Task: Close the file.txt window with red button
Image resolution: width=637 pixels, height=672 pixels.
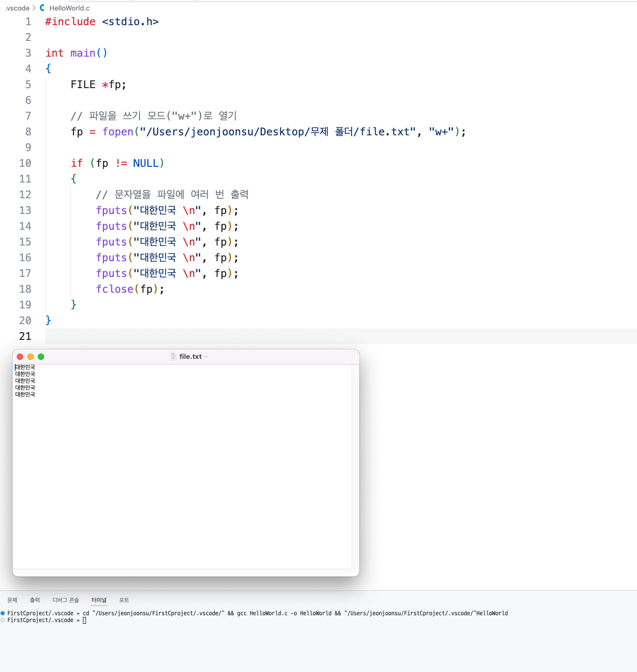Action: 20,357
